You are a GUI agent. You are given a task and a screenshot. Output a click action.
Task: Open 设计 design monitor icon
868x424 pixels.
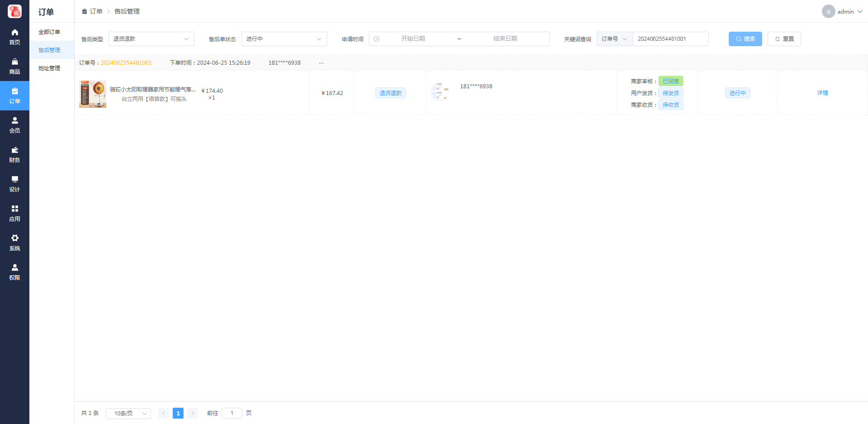14,180
